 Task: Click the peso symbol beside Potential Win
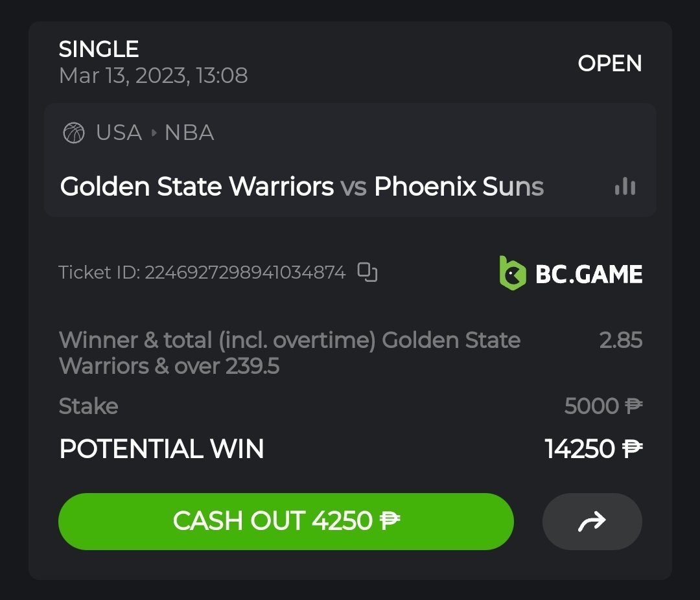[x=632, y=448]
